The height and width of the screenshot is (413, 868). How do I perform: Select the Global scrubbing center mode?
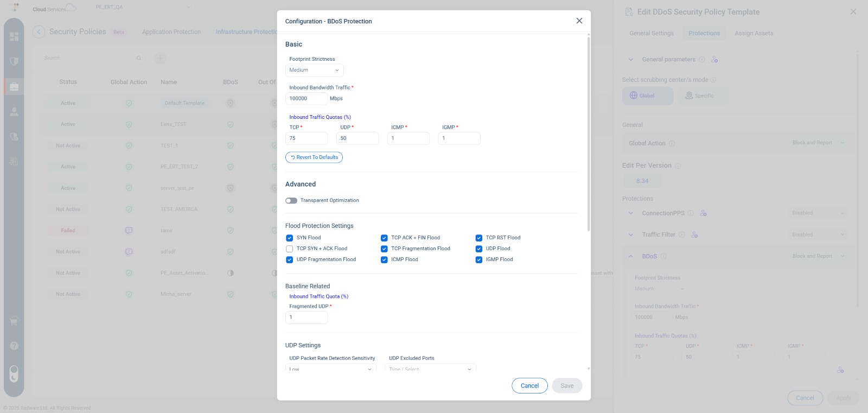tap(648, 96)
